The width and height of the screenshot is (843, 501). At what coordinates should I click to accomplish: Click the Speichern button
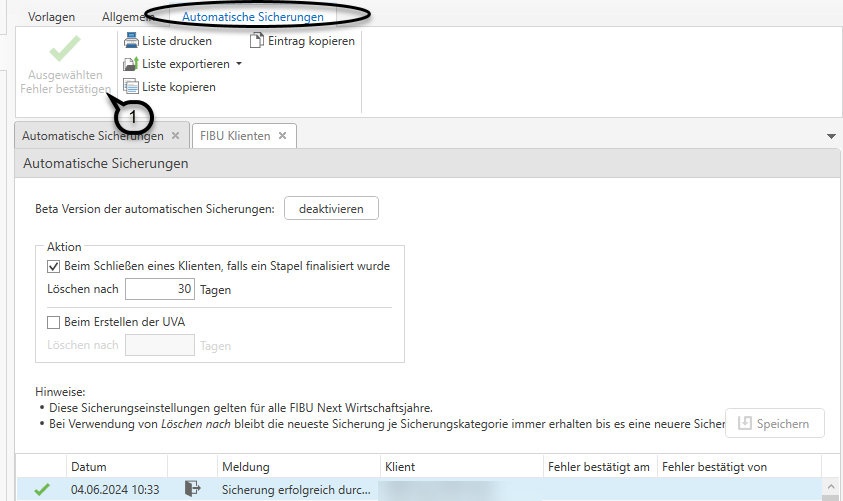[x=774, y=423]
